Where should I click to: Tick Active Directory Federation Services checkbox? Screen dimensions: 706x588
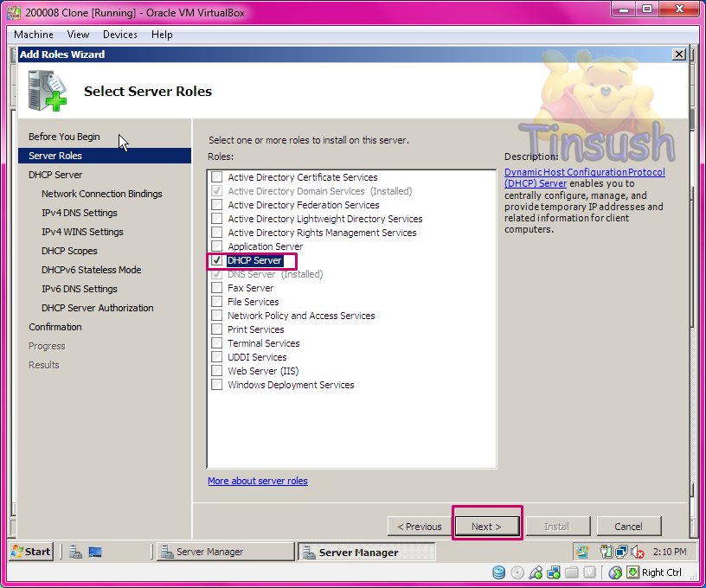217,205
